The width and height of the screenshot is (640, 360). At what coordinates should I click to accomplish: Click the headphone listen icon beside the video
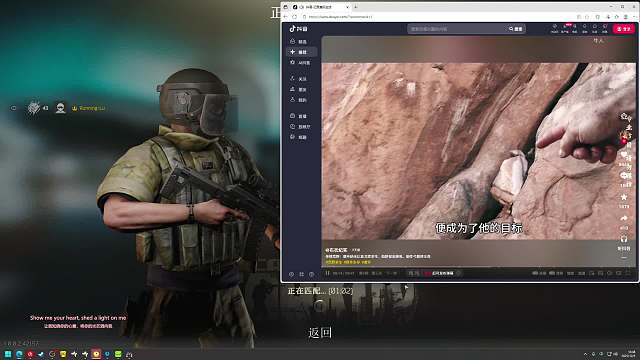[x=624, y=240]
